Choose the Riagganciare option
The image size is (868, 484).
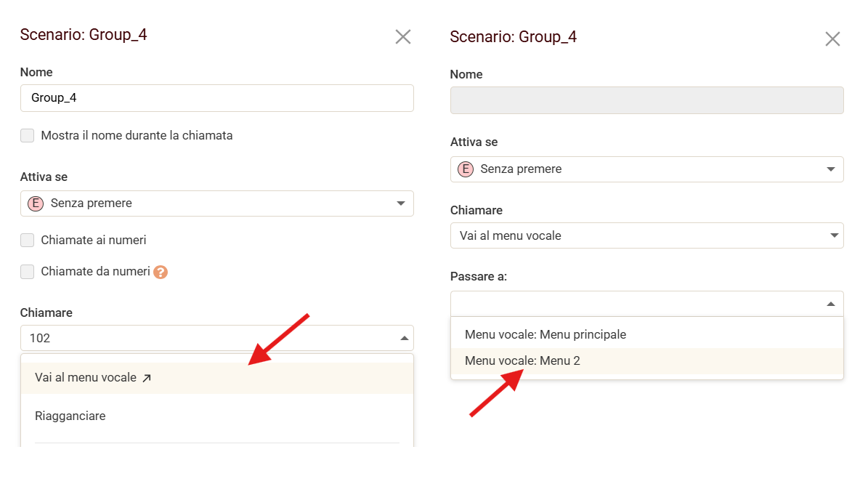(x=70, y=416)
